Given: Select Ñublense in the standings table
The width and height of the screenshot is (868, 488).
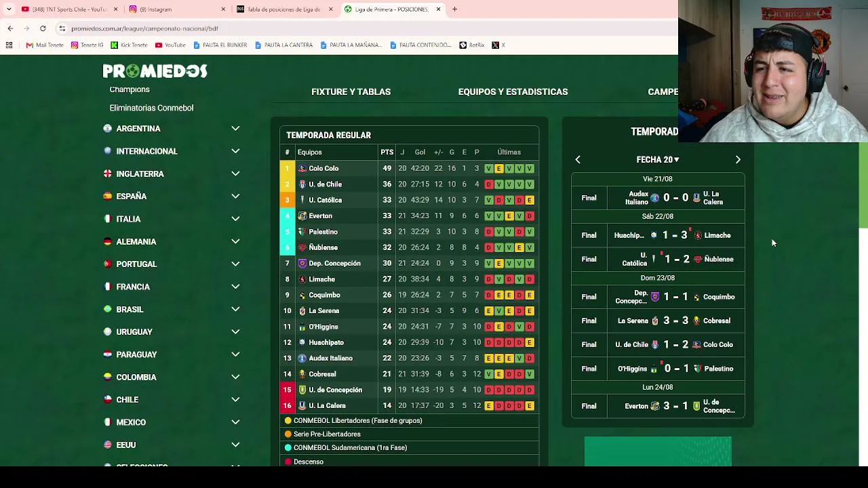Looking at the screenshot, I should click(x=323, y=247).
